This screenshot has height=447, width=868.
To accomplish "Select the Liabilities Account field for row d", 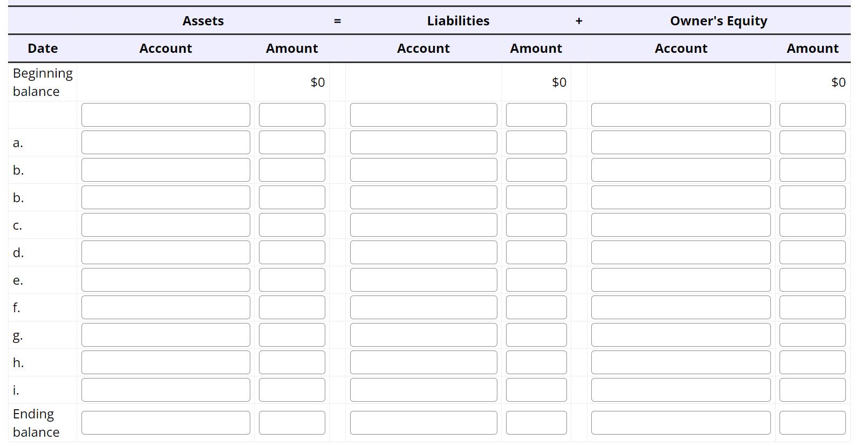I will (x=423, y=252).
